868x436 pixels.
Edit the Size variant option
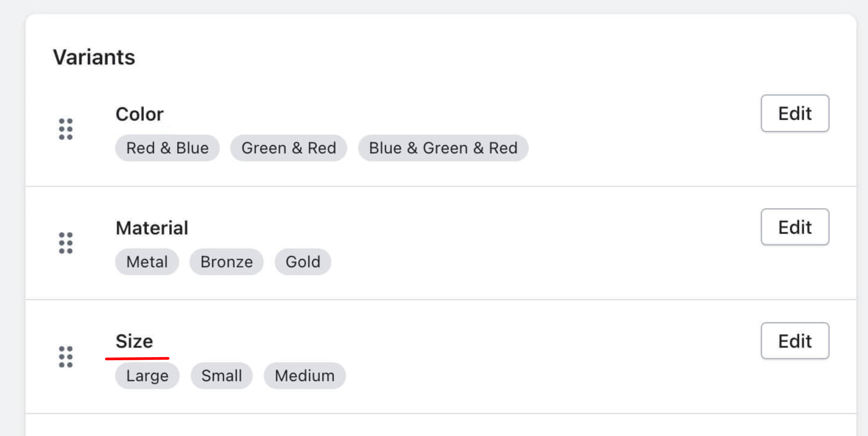point(795,341)
